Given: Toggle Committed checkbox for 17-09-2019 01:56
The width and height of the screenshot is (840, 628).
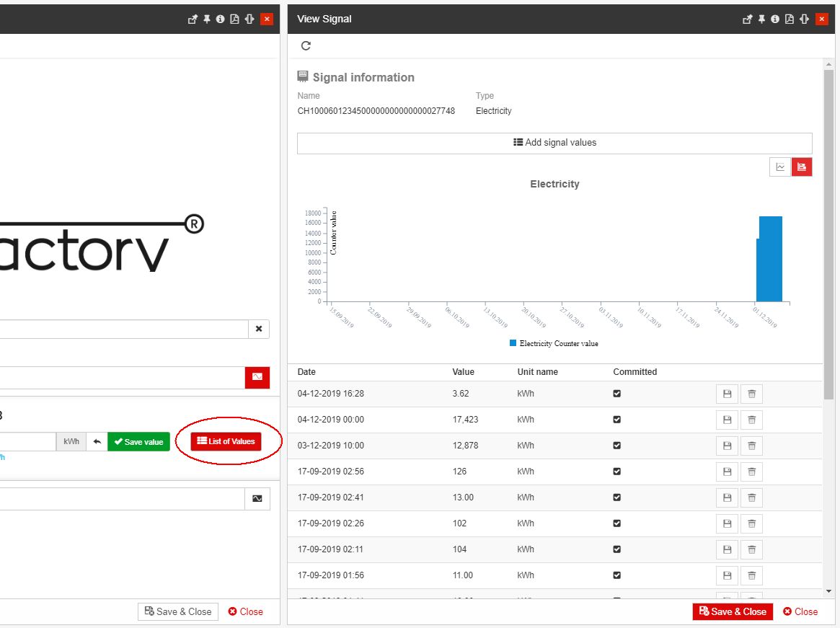Looking at the screenshot, I should click(x=616, y=575).
